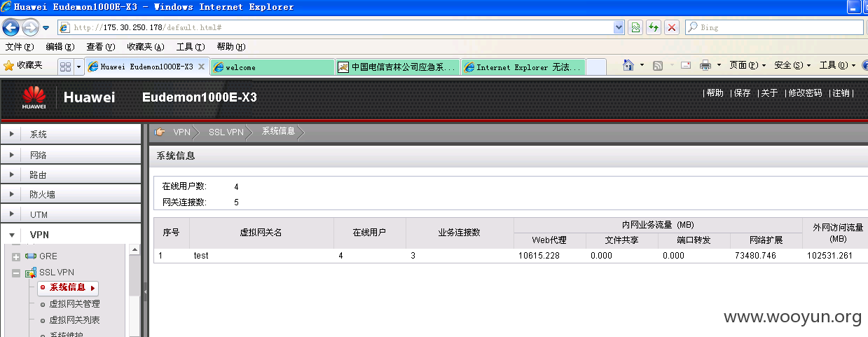Click the 修改密码 header link
Image resolution: width=868 pixels, height=337 pixels.
coord(805,92)
